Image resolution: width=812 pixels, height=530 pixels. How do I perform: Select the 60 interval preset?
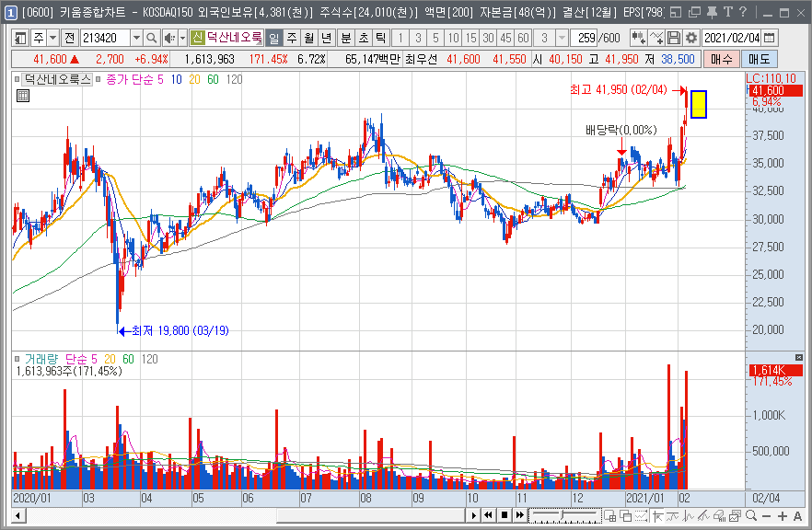(524, 38)
